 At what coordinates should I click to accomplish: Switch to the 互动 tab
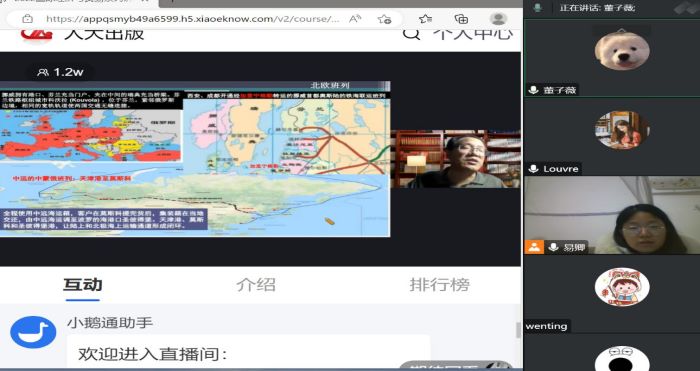83,284
